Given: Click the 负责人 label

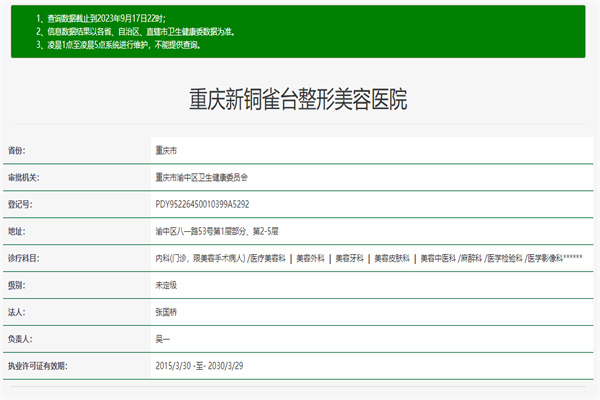Looking at the screenshot, I should click(x=20, y=339).
